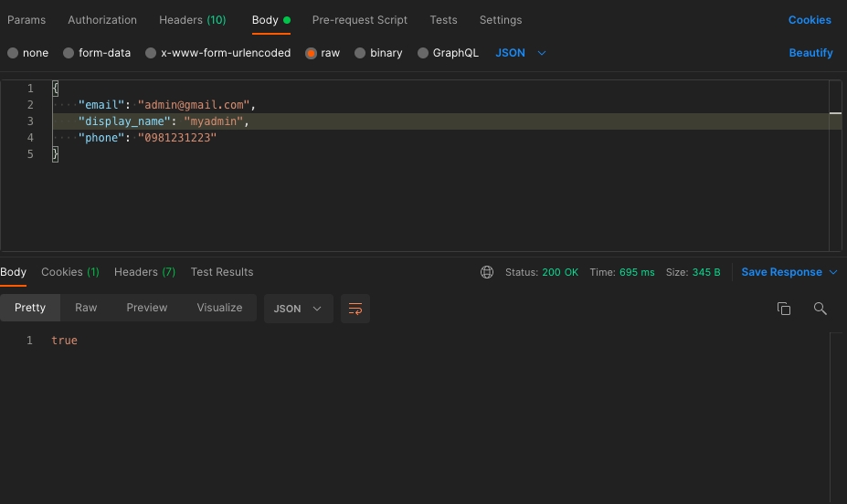This screenshot has height=504, width=847.
Task: Open response Cookies (1) tab
Action: pyautogui.click(x=70, y=272)
